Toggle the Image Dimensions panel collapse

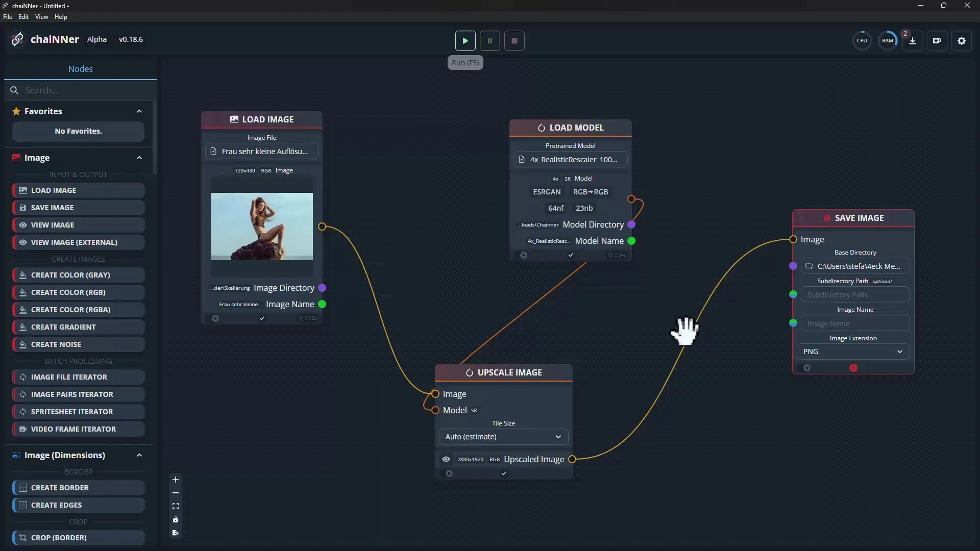139,455
